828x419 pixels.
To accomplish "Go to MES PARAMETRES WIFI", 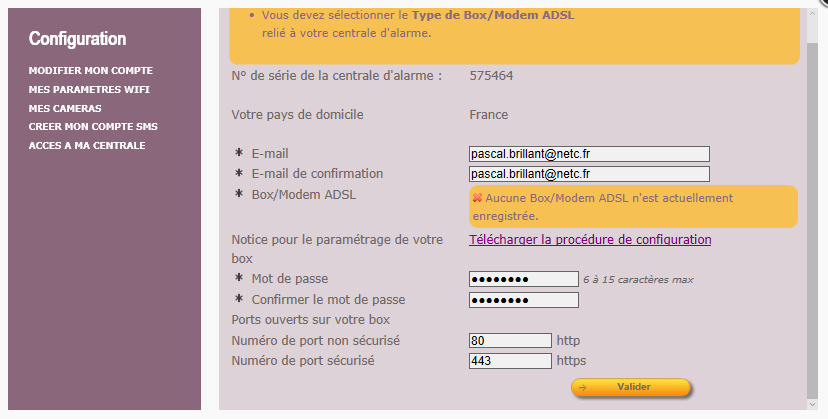I will (x=89, y=90).
